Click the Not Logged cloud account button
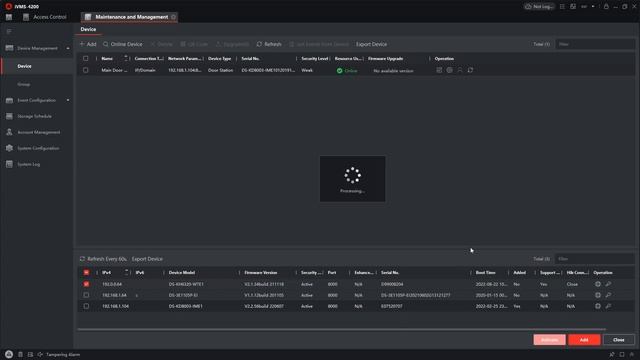 [539, 7]
